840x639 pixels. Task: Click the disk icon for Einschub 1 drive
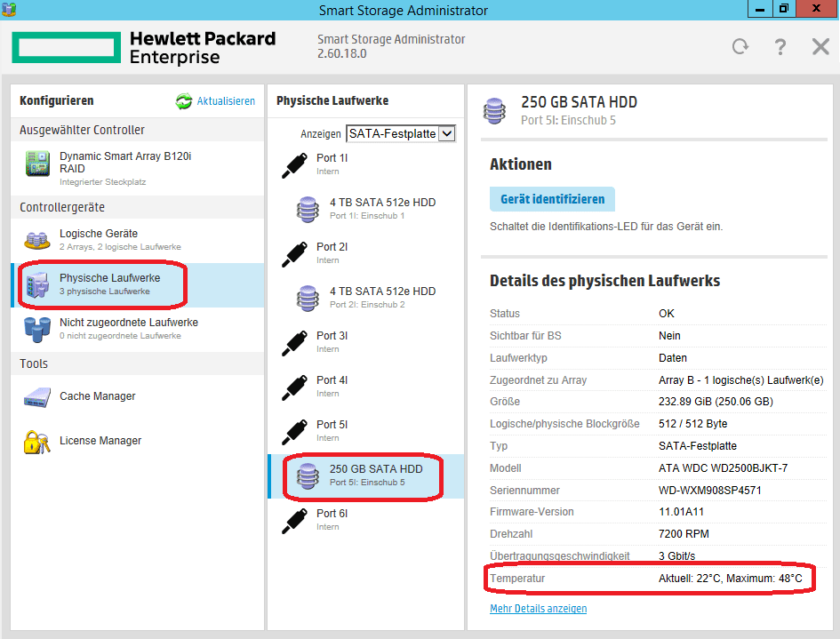(x=308, y=210)
